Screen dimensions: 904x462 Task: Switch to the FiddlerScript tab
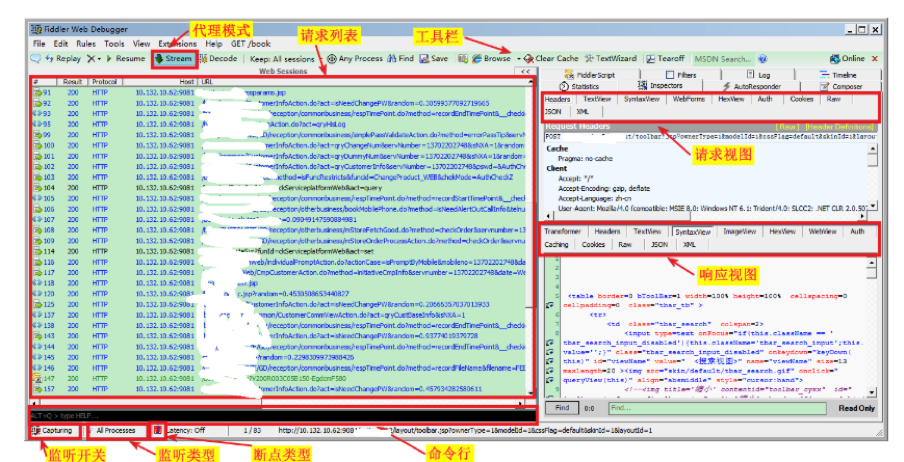coord(590,75)
